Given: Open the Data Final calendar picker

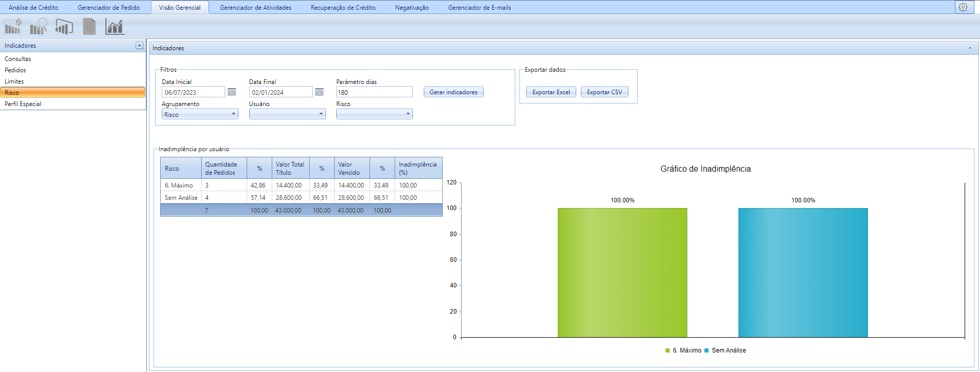Looking at the screenshot, I should click(x=319, y=92).
